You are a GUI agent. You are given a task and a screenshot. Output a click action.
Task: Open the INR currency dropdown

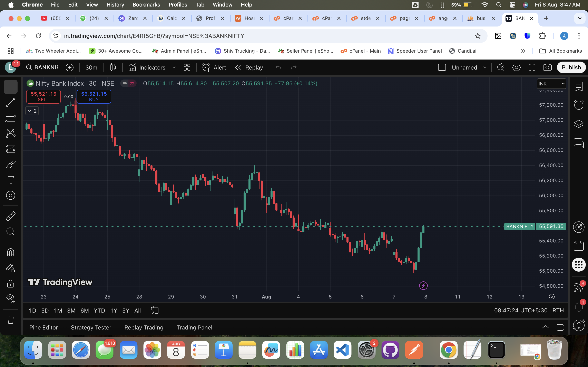pos(551,84)
